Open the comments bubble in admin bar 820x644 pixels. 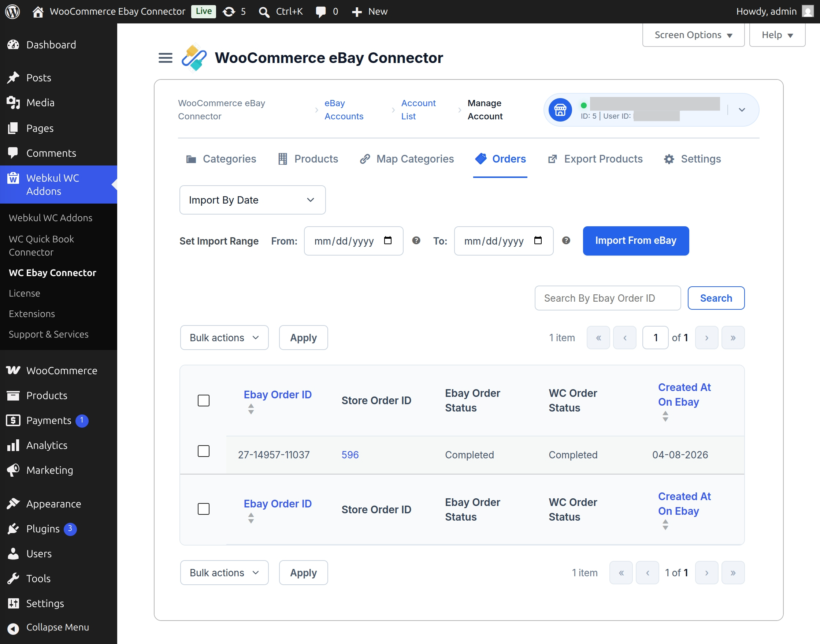pos(320,12)
